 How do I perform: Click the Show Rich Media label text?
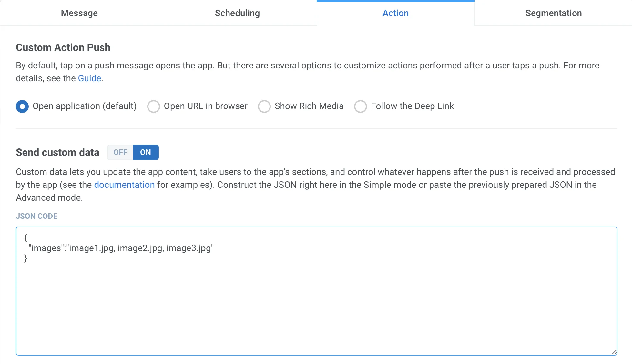point(309,106)
